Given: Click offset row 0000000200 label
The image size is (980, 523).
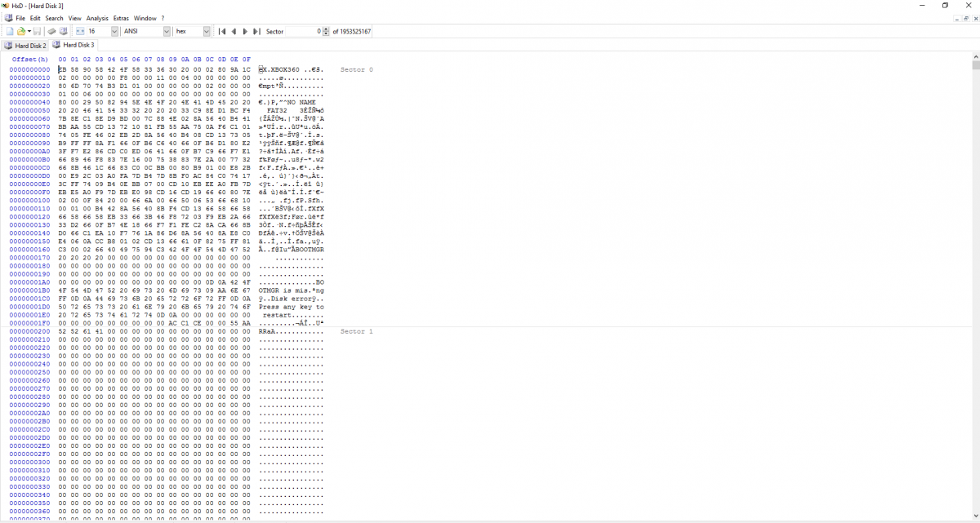Looking at the screenshot, I should pos(29,332).
